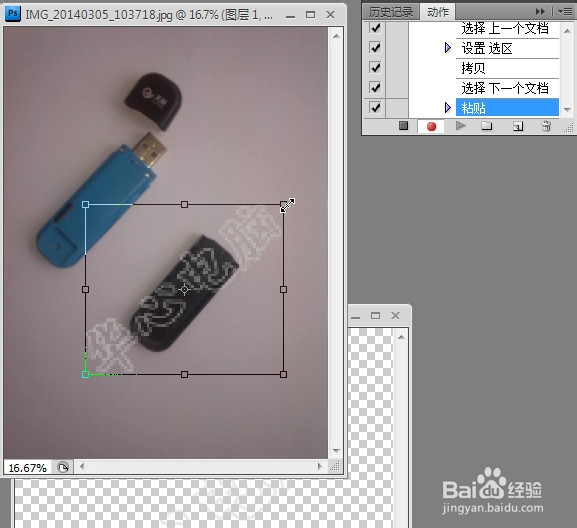This screenshot has width=577, height=528.
Task: Minimize the IMG_20140305_103718.jpg window
Action: tap(290, 15)
